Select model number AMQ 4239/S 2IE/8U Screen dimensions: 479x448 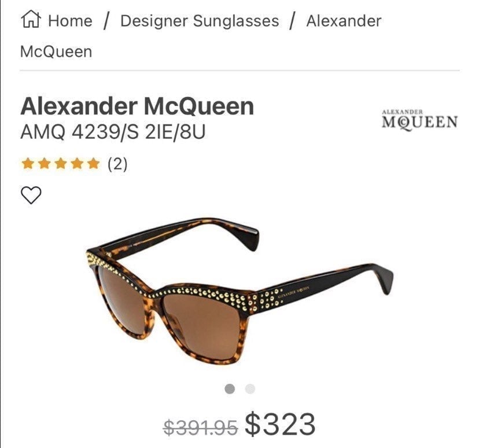tap(113, 132)
